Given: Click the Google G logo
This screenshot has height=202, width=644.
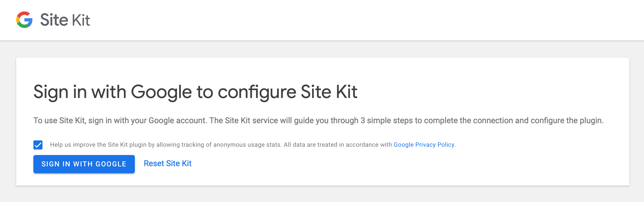Looking at the screenshot, I should (24, 20).
